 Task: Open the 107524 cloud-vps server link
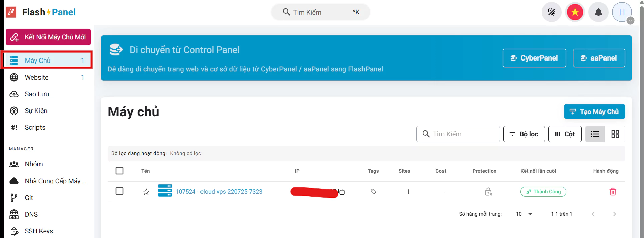pos(219,192)
